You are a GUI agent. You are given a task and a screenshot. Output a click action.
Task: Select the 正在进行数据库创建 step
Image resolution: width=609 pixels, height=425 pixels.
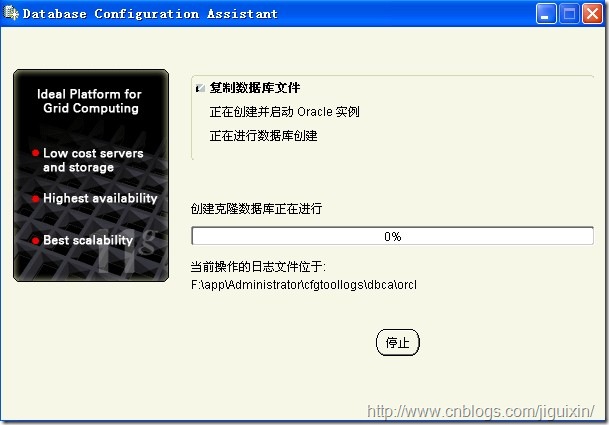[x=263, y=136]
